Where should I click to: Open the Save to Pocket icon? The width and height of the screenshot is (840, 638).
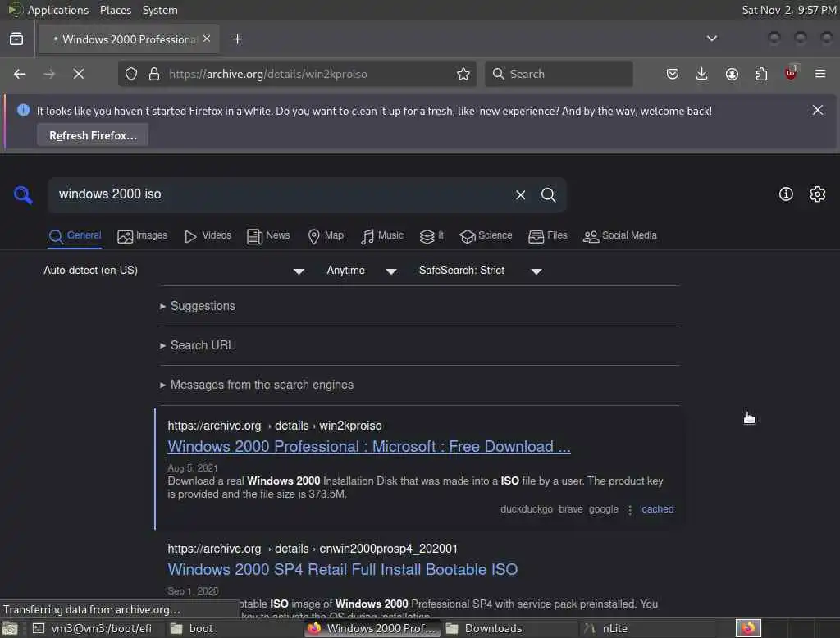[x=673, y=74]
